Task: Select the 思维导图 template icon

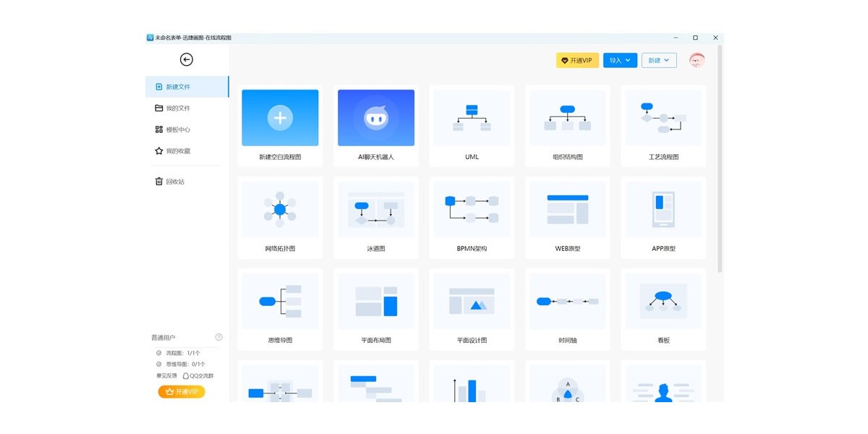Action: point(280,301)
